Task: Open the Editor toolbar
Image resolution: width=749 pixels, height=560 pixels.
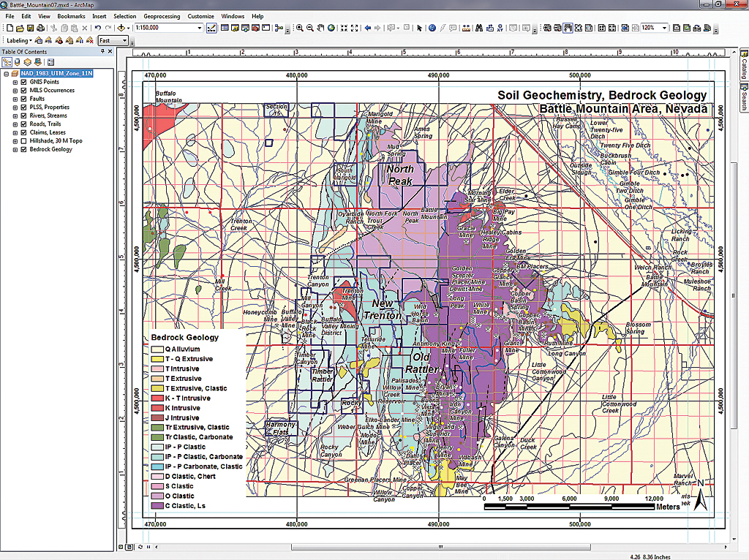Action: click(211, 29)
